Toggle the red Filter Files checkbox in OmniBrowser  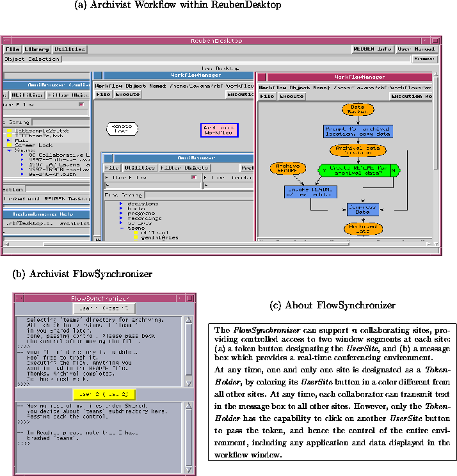tap(193, 178)
